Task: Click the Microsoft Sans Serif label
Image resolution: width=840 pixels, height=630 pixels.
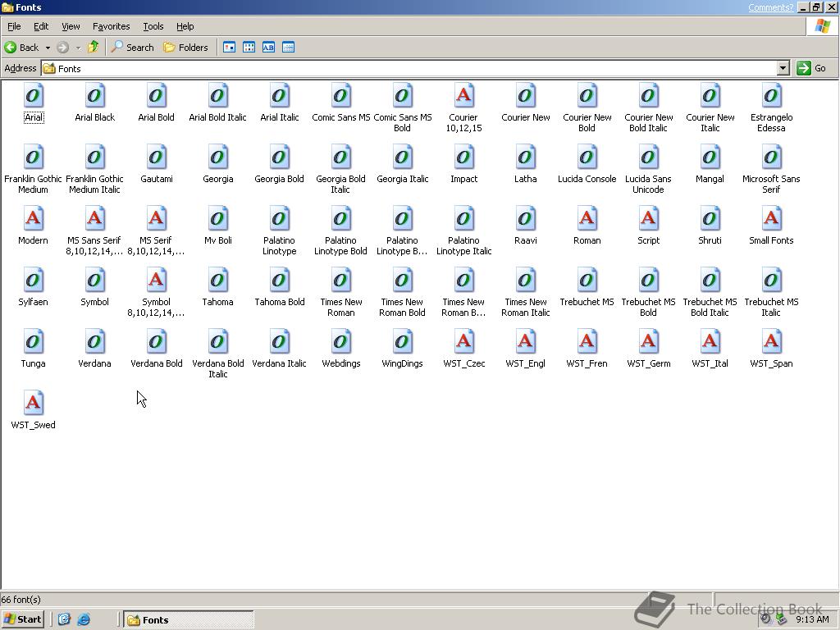Action: click(771, 184)
